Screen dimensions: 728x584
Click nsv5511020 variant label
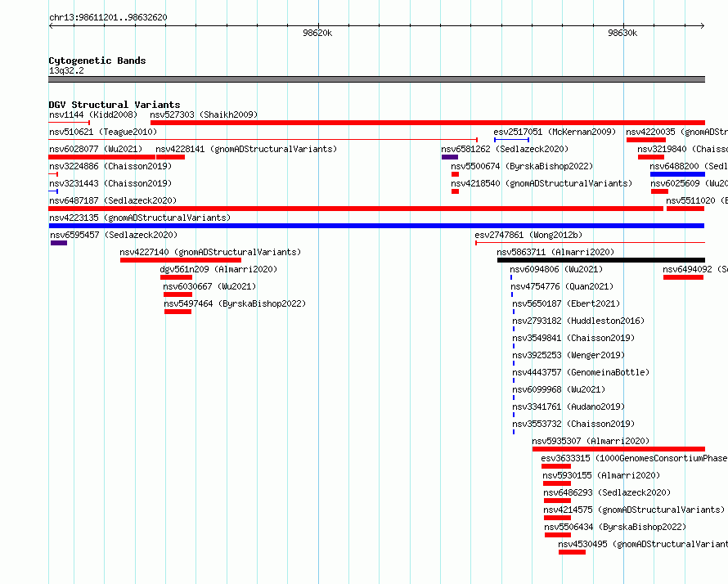pyautogui.click(x=697, y=200)
